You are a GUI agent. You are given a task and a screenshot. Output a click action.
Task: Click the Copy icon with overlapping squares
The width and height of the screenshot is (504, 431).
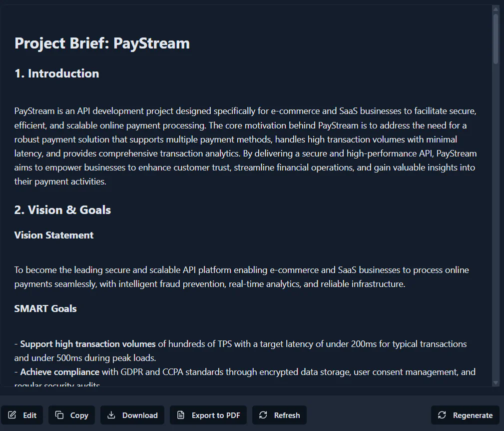coord(59,415)
